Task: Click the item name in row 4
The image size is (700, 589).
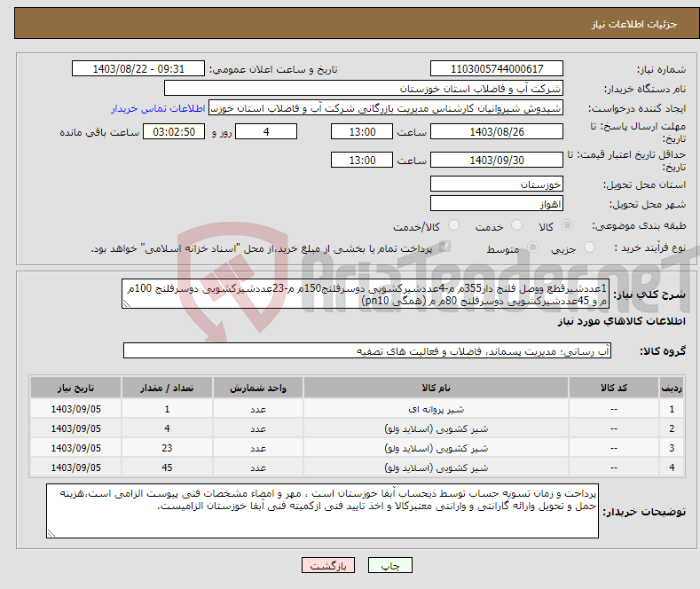Action: [437, 468]
